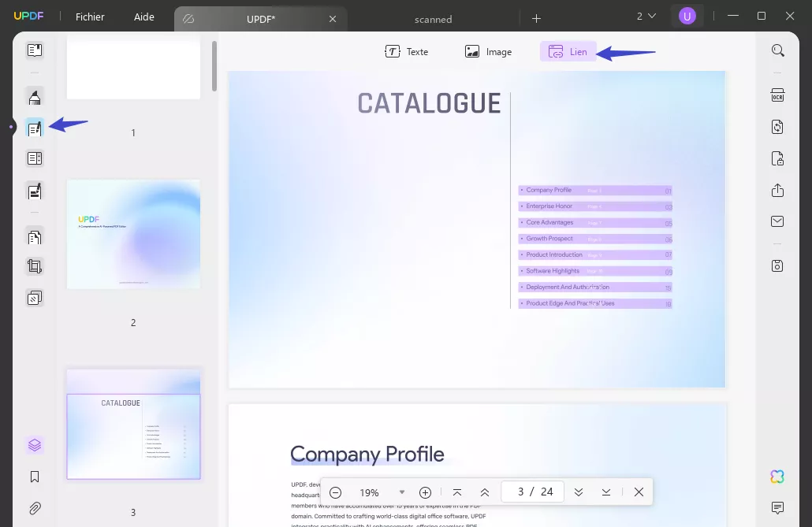Image resolution: width=812 pixels, height=527 pixels.
Task: Go to last page arrow
Action: (x=606, y=492)
